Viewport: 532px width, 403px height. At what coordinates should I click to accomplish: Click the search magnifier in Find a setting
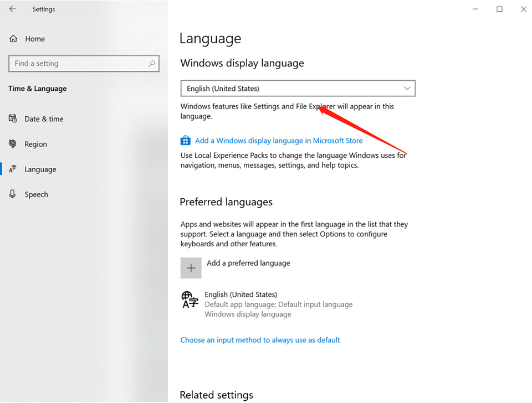(x=152, y=63)
